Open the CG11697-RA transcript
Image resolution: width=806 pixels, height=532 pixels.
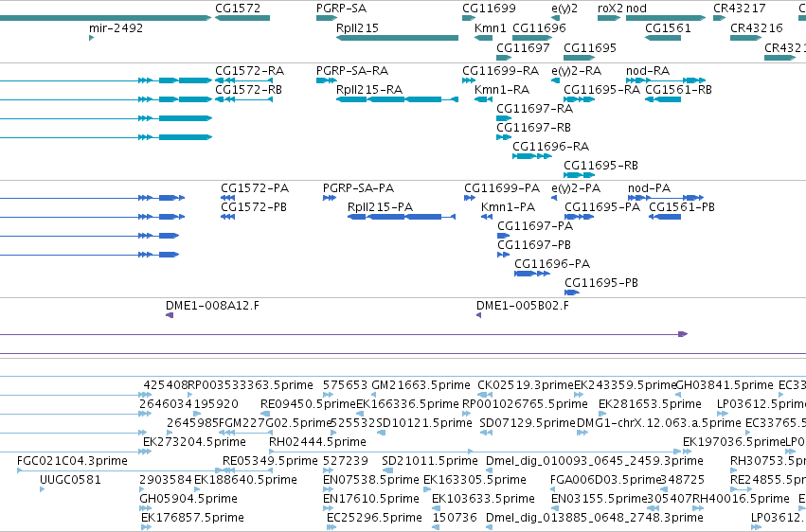coord(504,118)
